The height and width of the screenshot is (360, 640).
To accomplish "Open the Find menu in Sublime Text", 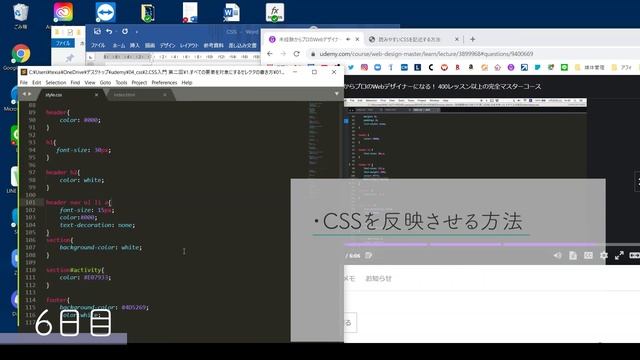I will 75,82.
